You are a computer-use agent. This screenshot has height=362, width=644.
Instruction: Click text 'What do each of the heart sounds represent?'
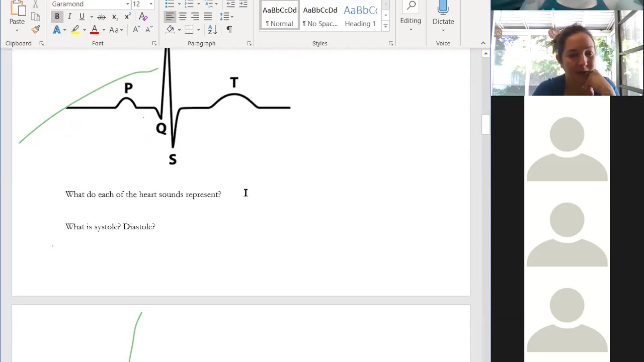(x=143, y=195)
